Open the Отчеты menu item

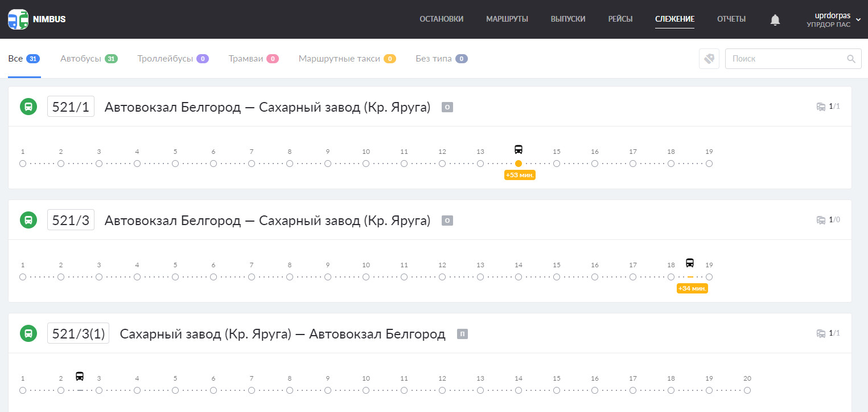tap(731, 19)
